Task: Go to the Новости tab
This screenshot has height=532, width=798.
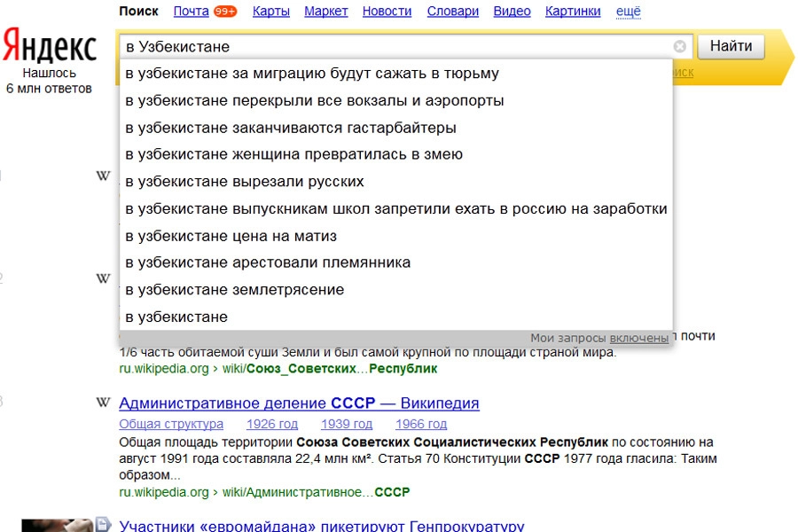Action: click(x=387, y=12)
